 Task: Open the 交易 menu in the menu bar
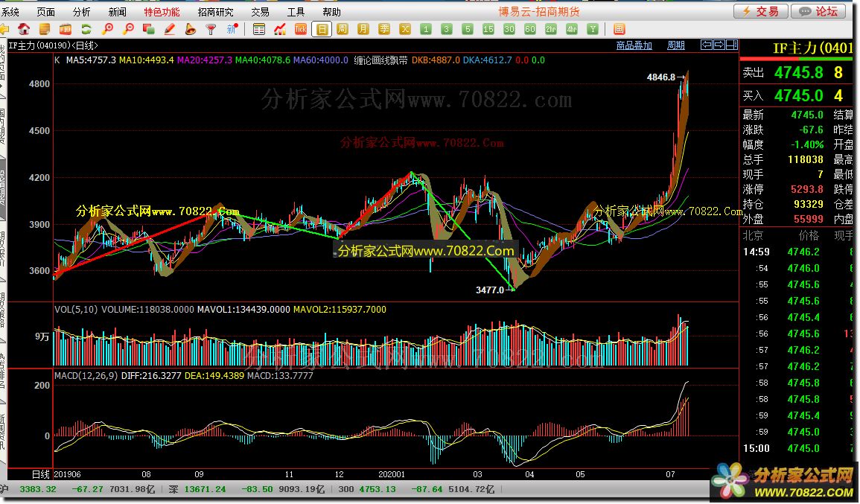click(x=260, y=11)
